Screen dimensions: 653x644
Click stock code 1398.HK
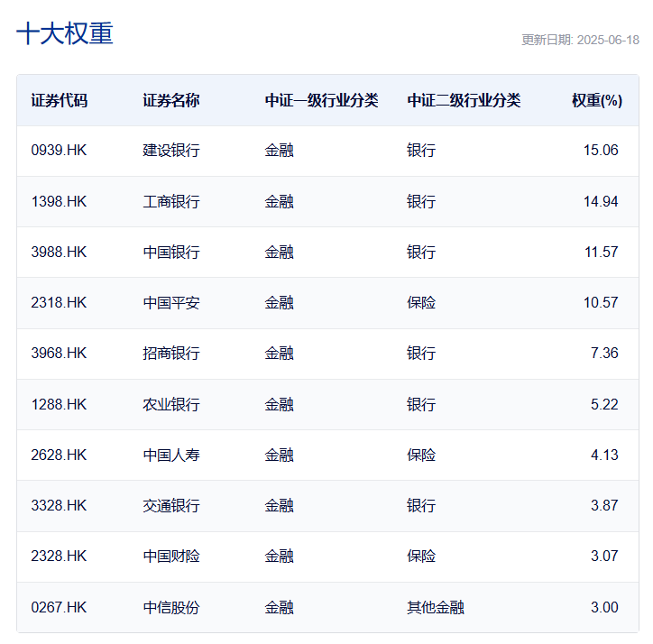[59, 202]
